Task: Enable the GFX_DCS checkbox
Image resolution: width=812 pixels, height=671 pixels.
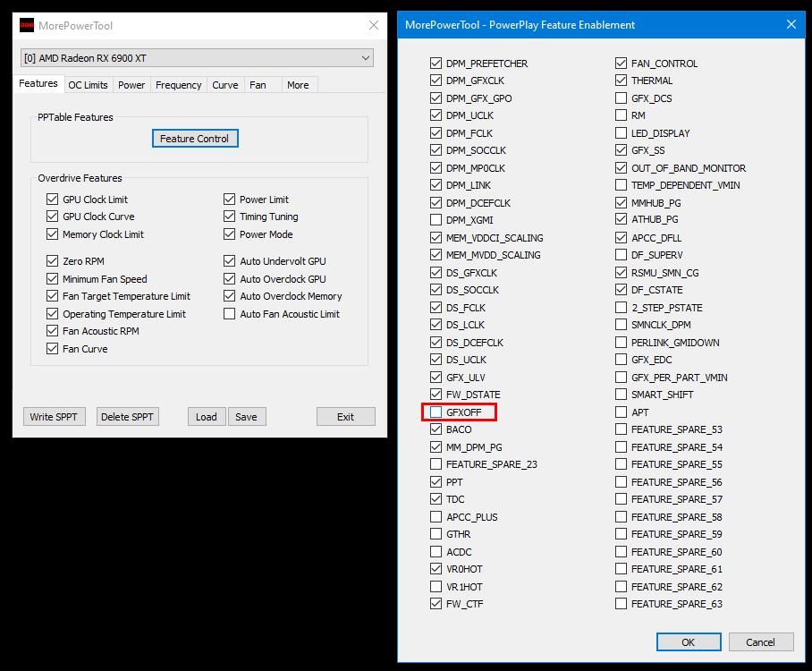Action: [x=621, y=98]
